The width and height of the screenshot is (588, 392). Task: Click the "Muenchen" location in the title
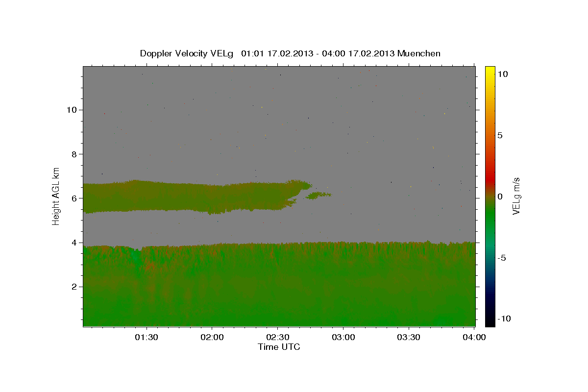click(419, 53)
